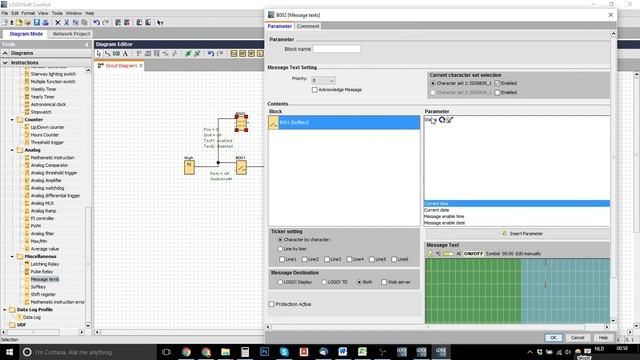
Task: Click the Cut scissors icon in main toolbar
Action: coord(67,22)
